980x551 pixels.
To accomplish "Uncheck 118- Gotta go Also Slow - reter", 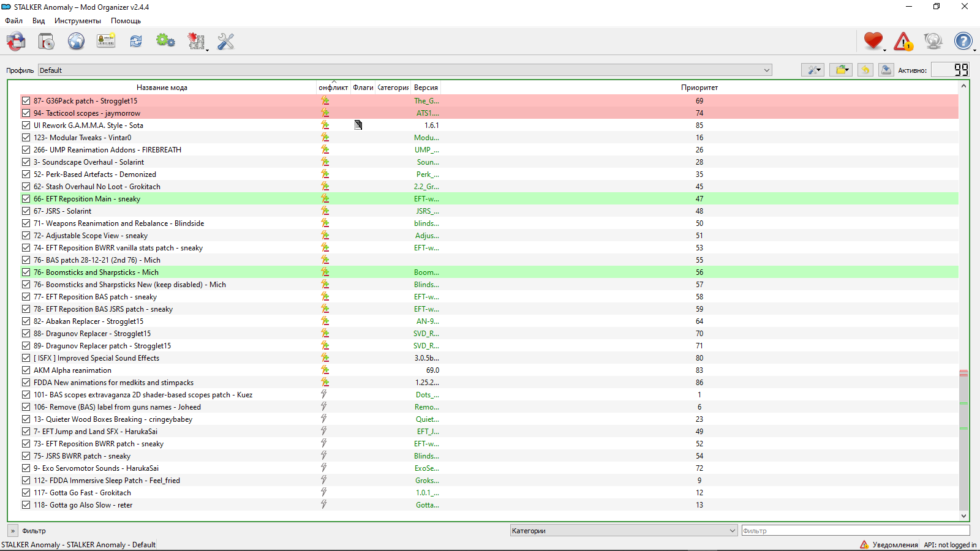I will click(x=26, y=505).
